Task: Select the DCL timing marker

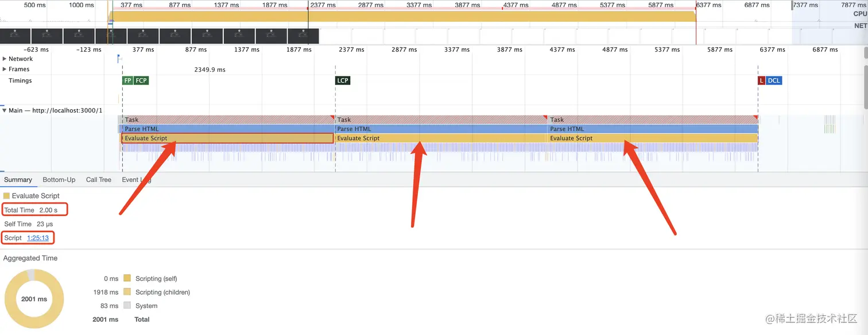Action: click(x=774, y=80)
